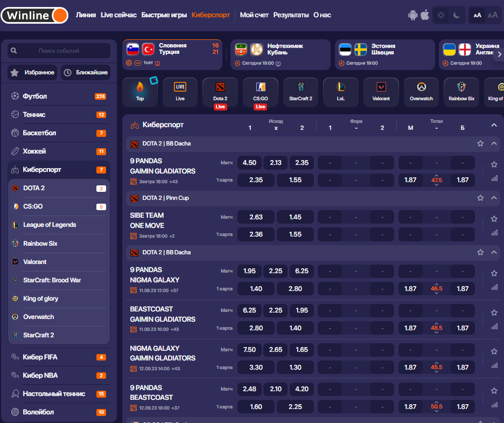Viewport: 504px width, 423px height.
Task: Open the О нас menu item
Action: coord(322,15)
